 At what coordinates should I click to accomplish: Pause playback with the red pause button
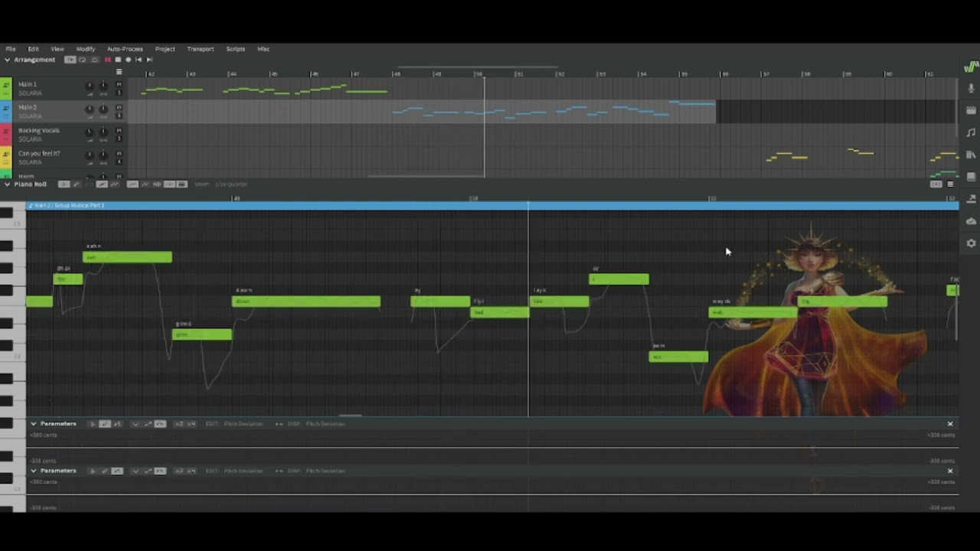click(108, 60)
